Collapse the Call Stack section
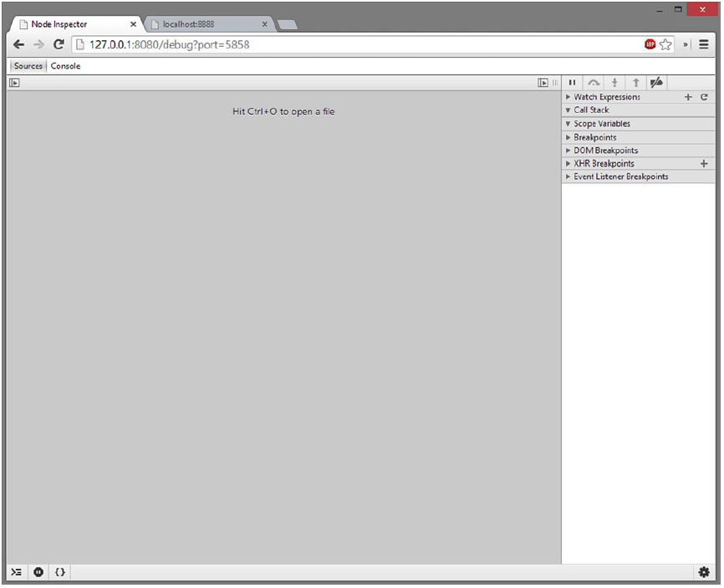The width and height of the screenshot is (724, 588). [x=591, y=110]
